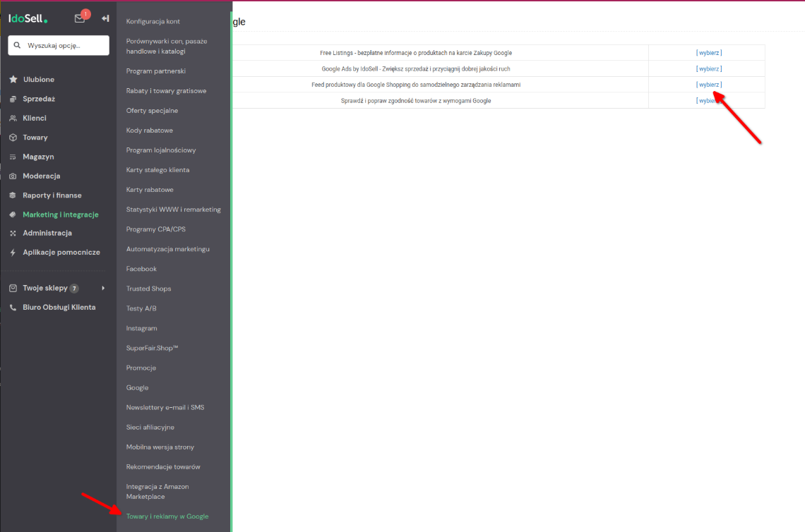Image resolution: width=805 pixels, height=532 pixels.
Task: Open Marketing i integracje menu
Action: tap(61, 214)
